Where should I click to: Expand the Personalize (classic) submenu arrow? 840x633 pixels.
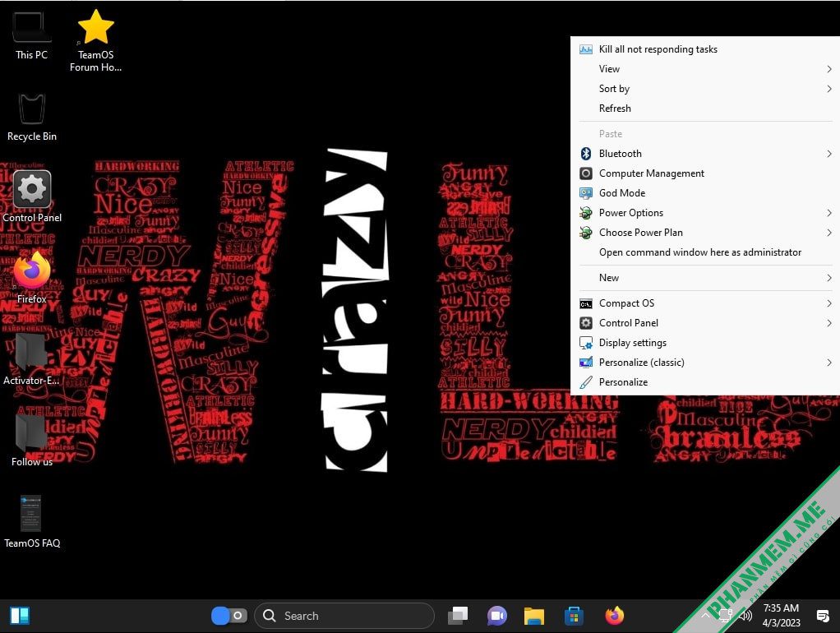tap(828, 363)
